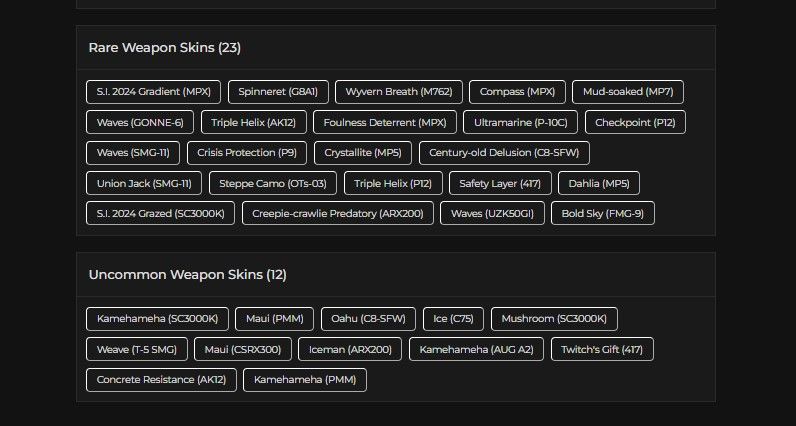This screenshot has width=796, height=426.
Task: Click the Rare Weapon Skins header
Action: tap(165, 48)
